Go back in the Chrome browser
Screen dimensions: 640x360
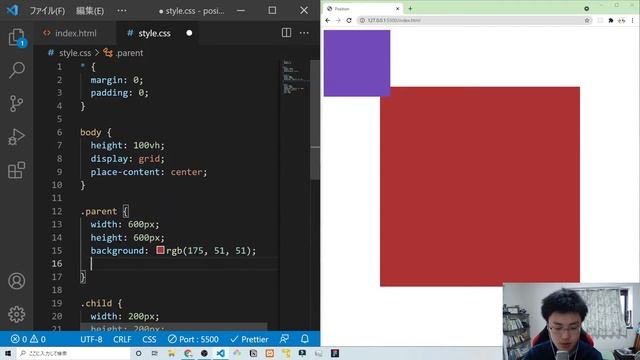tap(328, 20)
